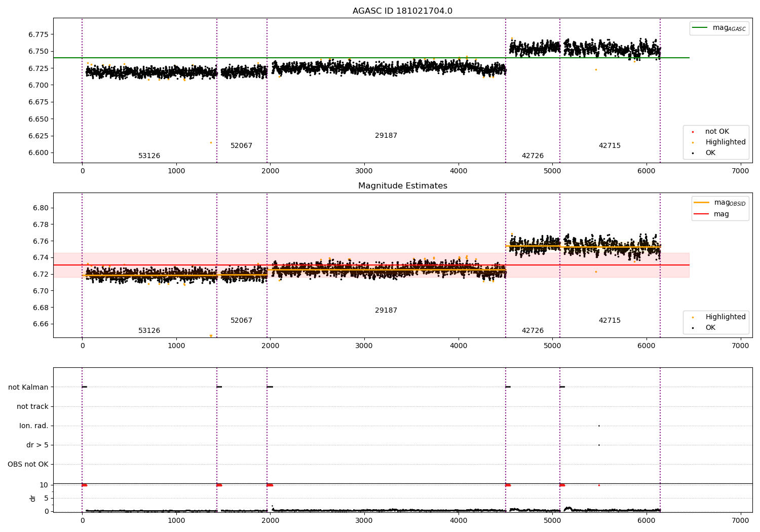Click the 'dr > 5' axis label

37,445
